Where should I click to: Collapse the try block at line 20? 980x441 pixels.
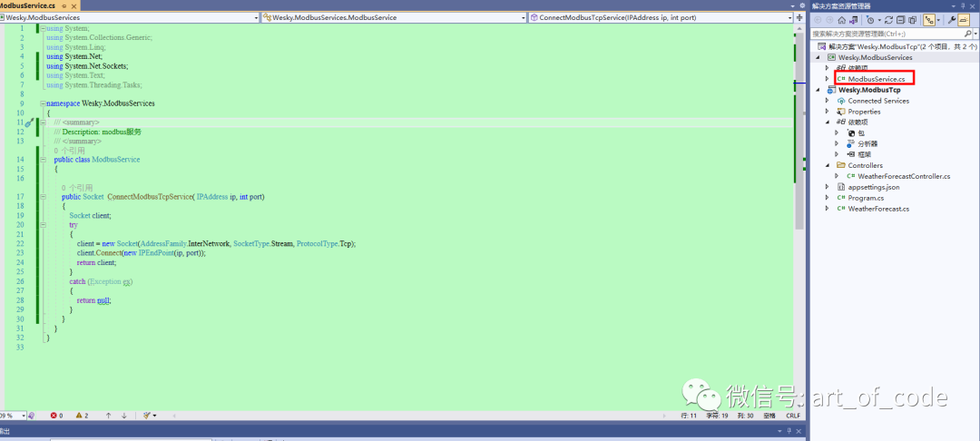point(43,225)
